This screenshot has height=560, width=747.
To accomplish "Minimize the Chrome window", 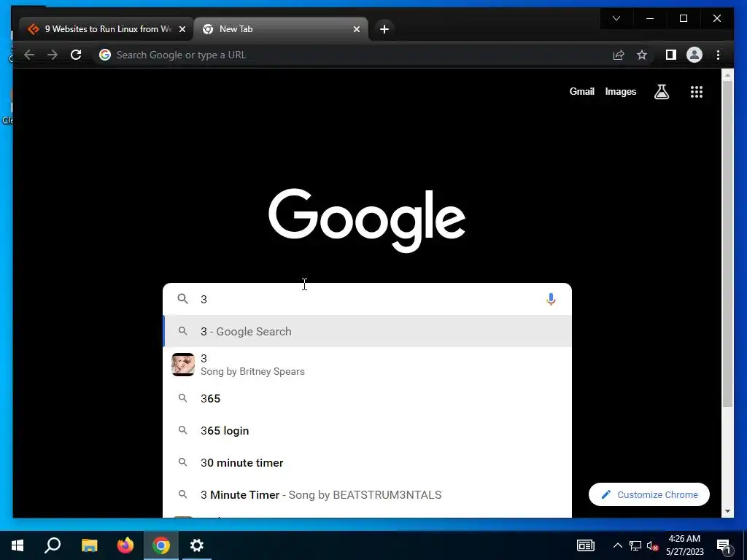I will click(x=650, y=18).
